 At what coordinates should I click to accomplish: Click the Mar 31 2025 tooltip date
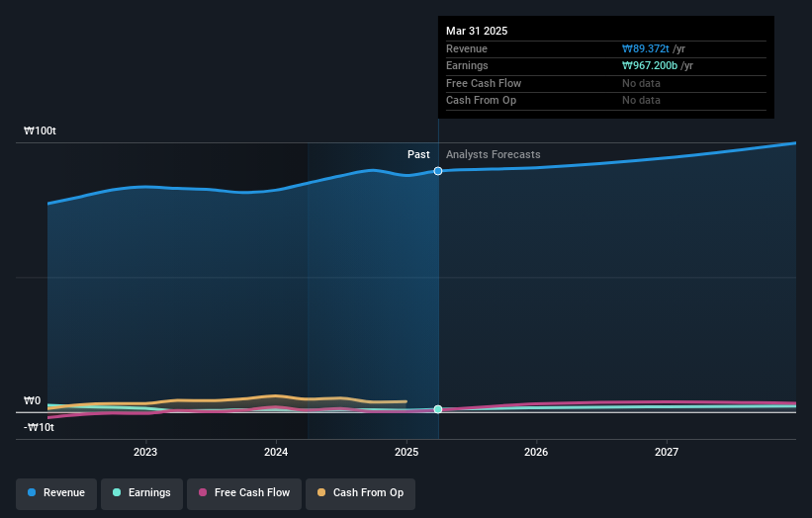(x=477, y=31)
